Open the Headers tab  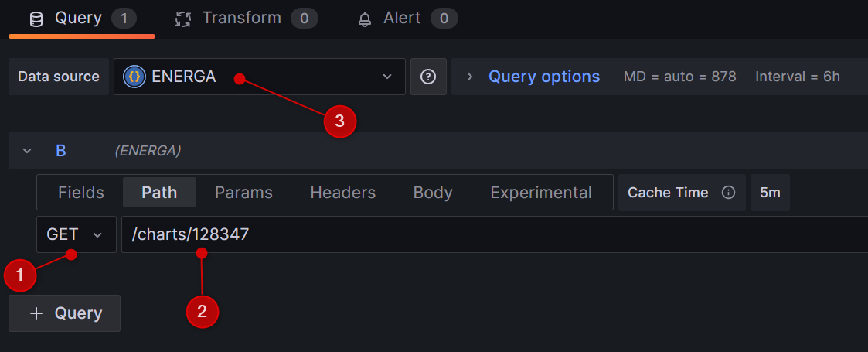(342, 193)
